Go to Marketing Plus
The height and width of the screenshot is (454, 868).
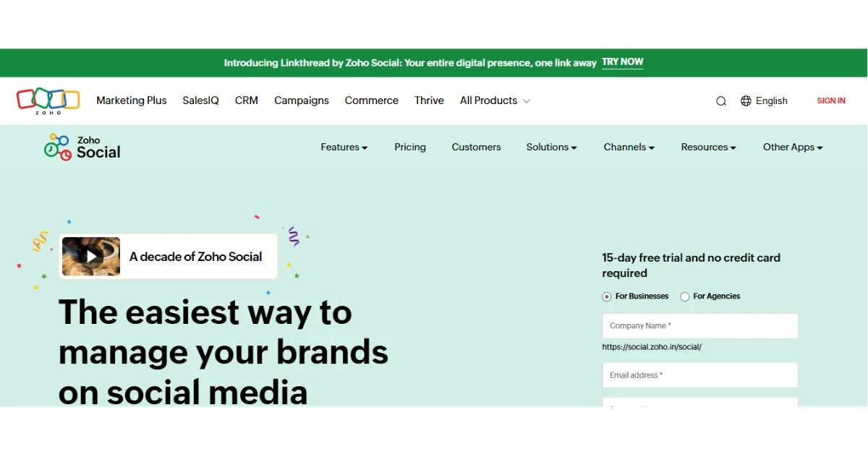coord(132,100)
